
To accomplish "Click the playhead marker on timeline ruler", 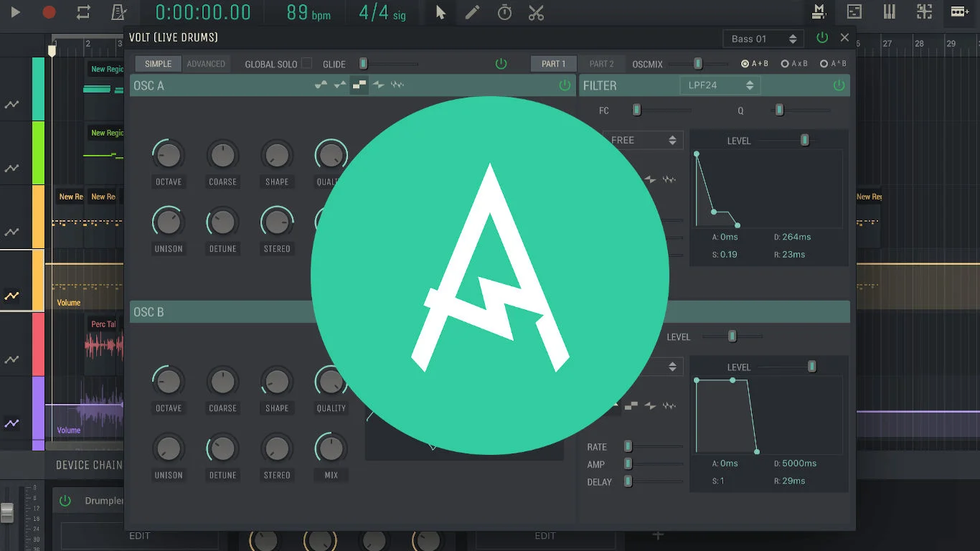I will click(52, 50).
